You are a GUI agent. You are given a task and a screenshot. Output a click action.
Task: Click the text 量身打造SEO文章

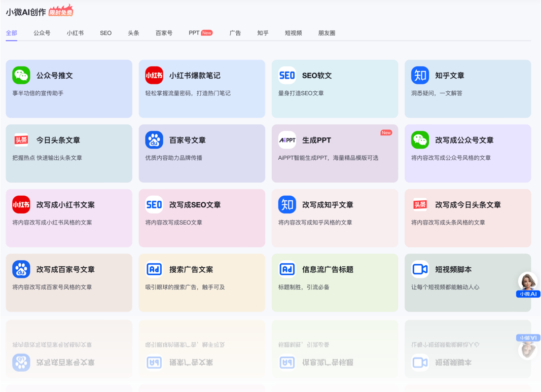(x=301, y=93)
